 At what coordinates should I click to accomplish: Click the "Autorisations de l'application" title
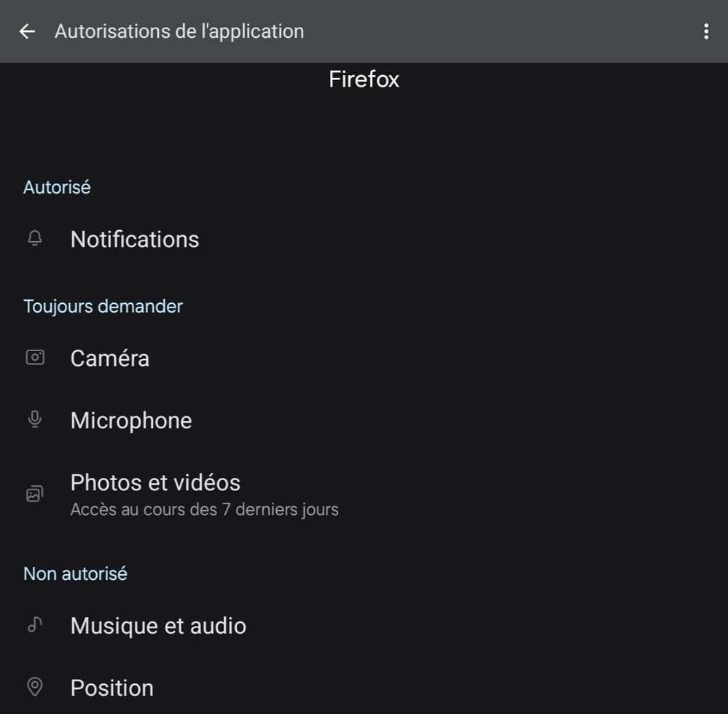[179, 31]
